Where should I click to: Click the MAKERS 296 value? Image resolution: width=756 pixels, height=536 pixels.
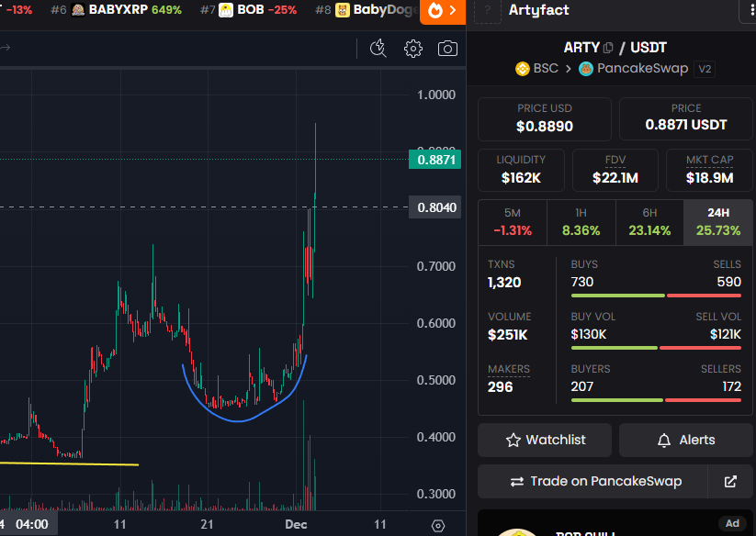(x=500, y=386)
